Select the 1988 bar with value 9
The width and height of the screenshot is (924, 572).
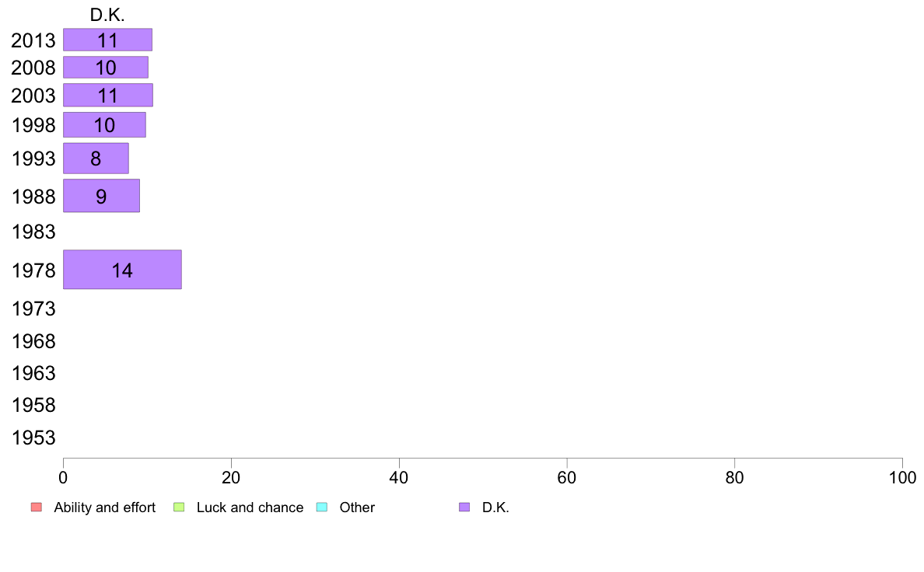101,196
